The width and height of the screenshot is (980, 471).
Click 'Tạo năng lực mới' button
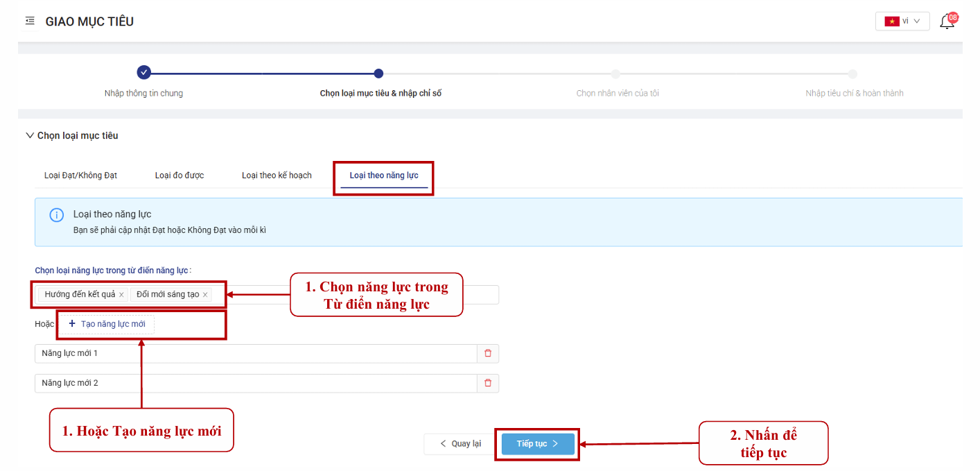(107, 324)
